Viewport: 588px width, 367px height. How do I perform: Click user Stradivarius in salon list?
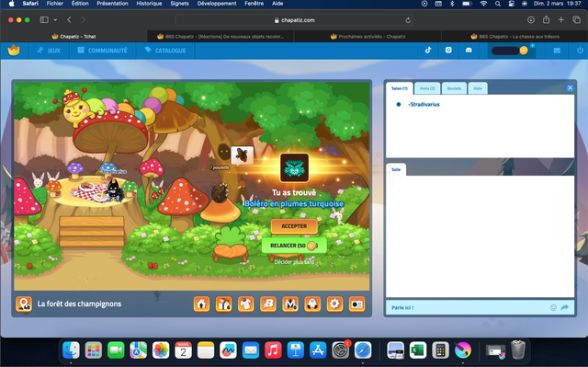(424, 105)
